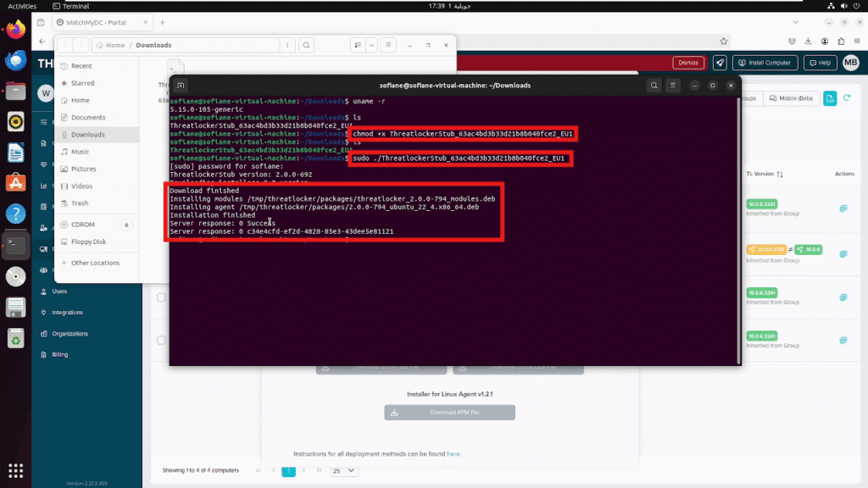Click Install Computer button
This screenshot has width=868, height=488.
(x=765, y=63)
